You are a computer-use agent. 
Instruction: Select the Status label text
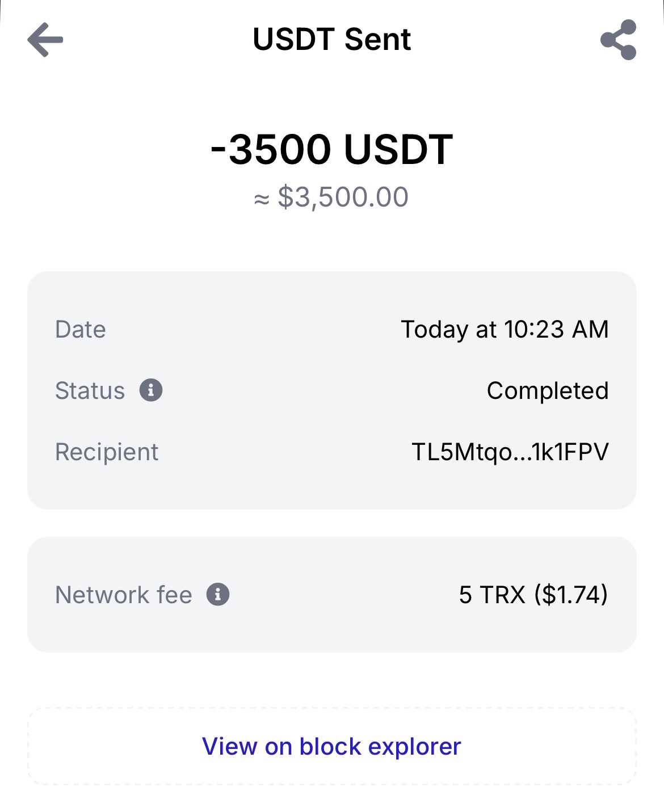[x=90, y=391]
